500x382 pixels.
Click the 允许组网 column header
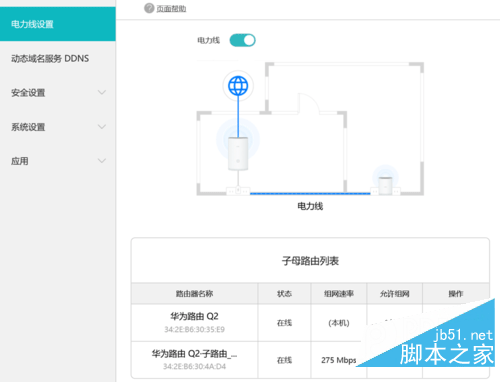click(395, 294)
